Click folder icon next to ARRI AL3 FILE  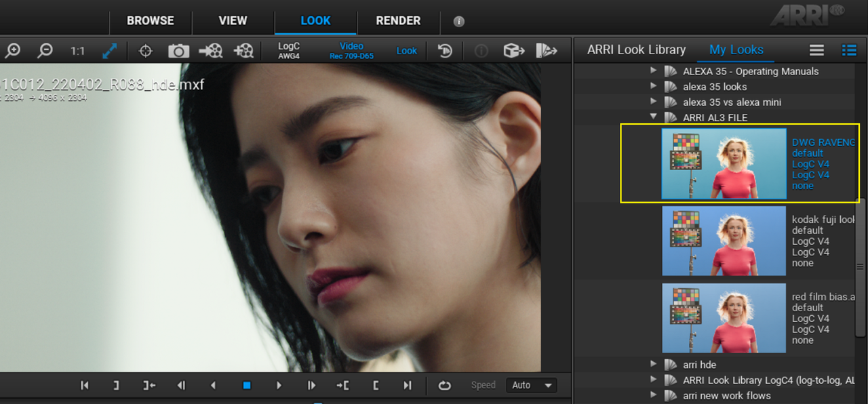pyautogui.click(x=671, y=117)
